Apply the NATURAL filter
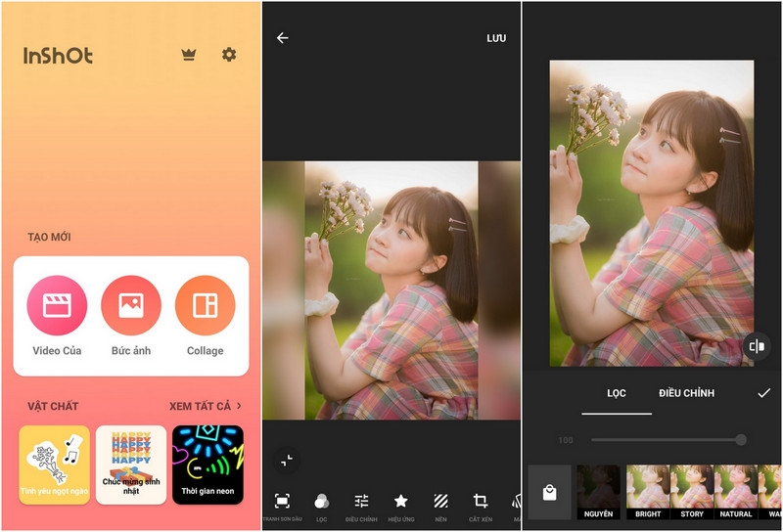This screenshot has height=532, width=783. 736,492
